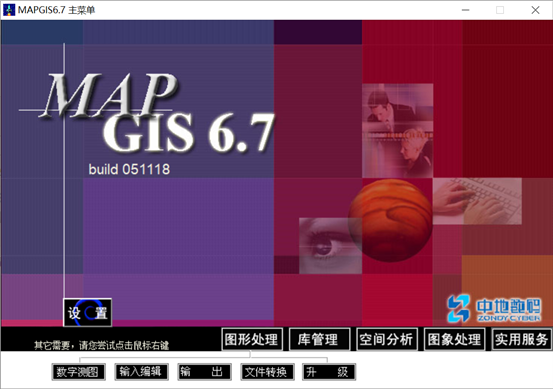Click the MAPGIS title bar app icon
This screenshot has height=389, width=553.
coord(9,10)
